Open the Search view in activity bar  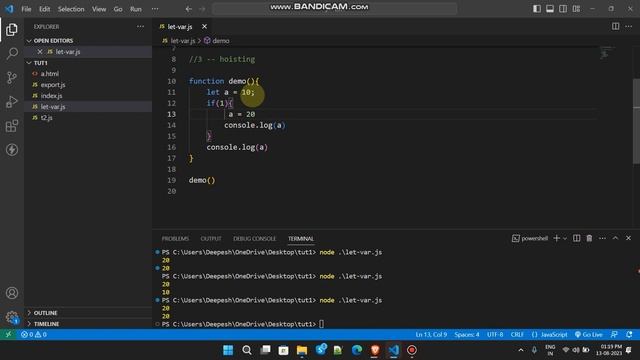(12, 53)
